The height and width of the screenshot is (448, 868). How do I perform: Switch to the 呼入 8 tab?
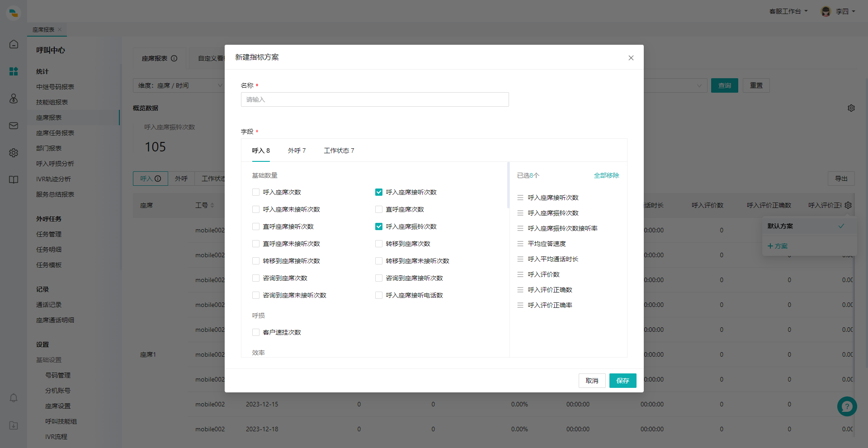click(261, 151)
